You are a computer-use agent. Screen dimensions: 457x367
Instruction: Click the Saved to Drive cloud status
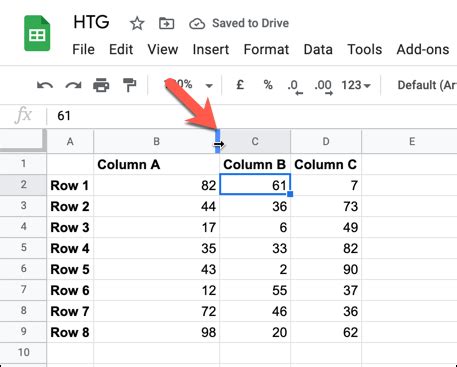tap(239, 23)
